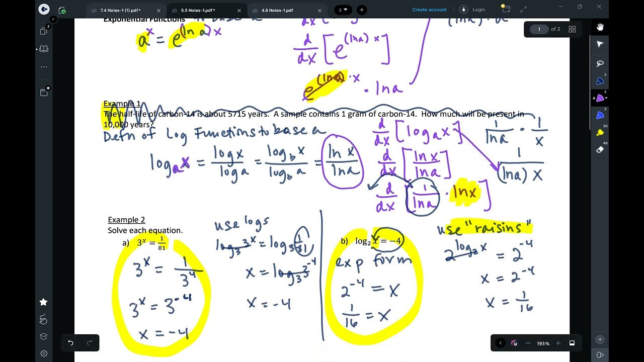
Task: Zoom out with the minus button
Action: 528,343
